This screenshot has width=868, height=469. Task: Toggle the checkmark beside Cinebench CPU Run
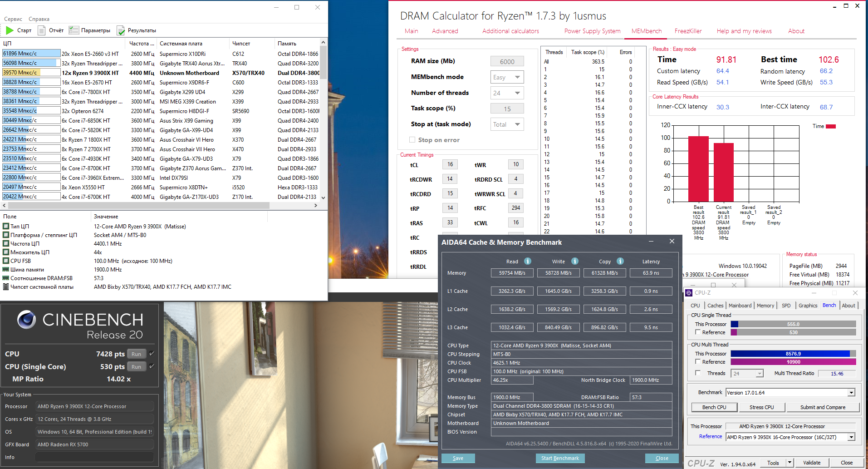coord(152,353)
